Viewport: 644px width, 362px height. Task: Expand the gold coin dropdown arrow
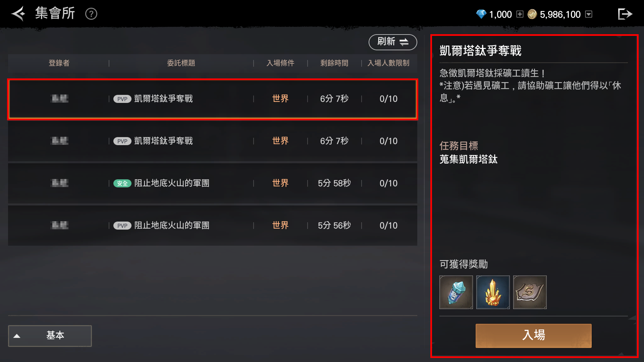click(589, 14)
